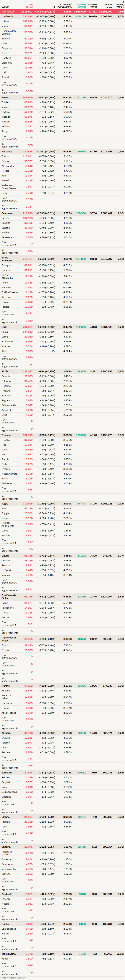The image size is (125, 980).
Task: Click the Campania region name
Action: (7, 213)
